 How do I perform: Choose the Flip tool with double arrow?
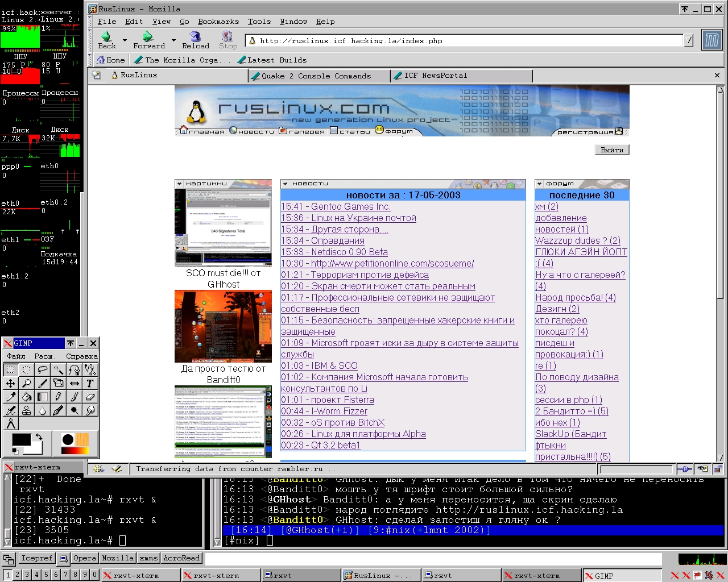click(75, 384)
